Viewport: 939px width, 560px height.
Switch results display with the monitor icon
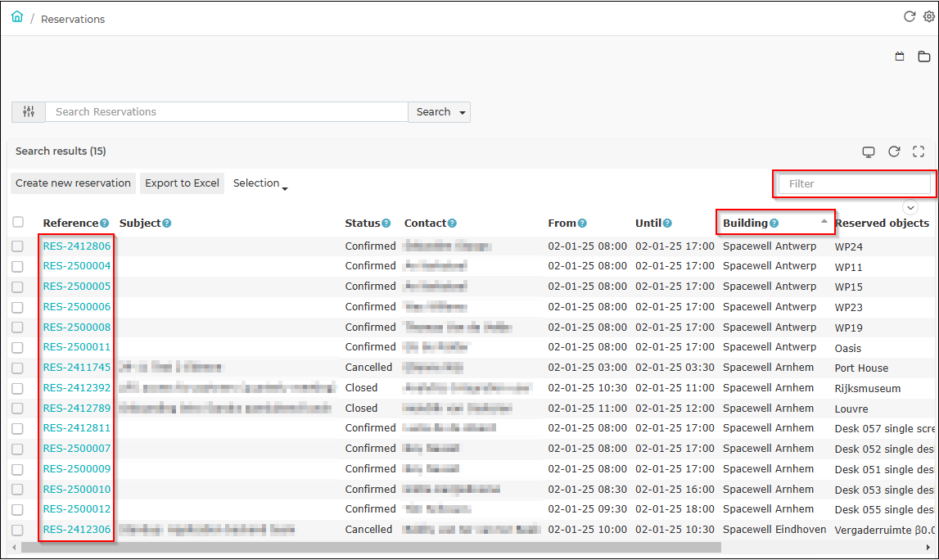point(869,151)
